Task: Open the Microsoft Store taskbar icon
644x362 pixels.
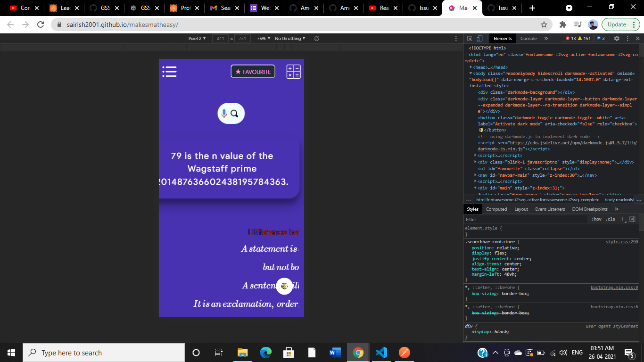Action: tap(289, 353)
